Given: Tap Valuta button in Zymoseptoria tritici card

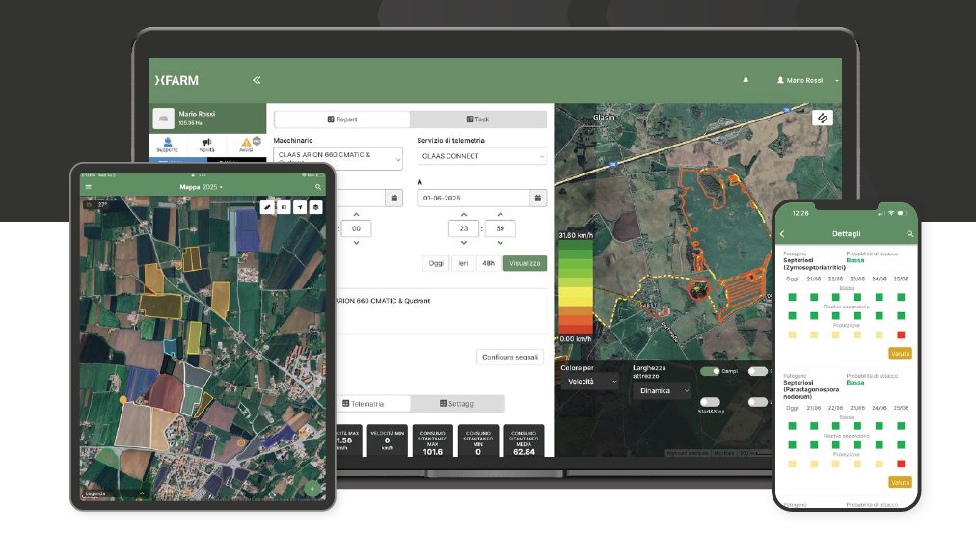Looking at the screenshot, I should click(x=900, y=354).
